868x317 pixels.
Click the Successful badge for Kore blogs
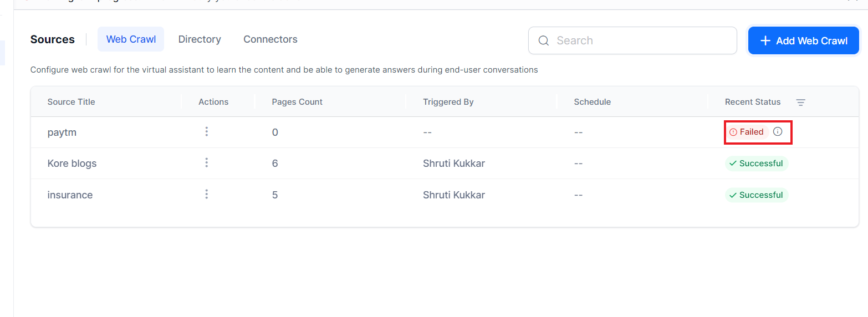tap(756, 163)
